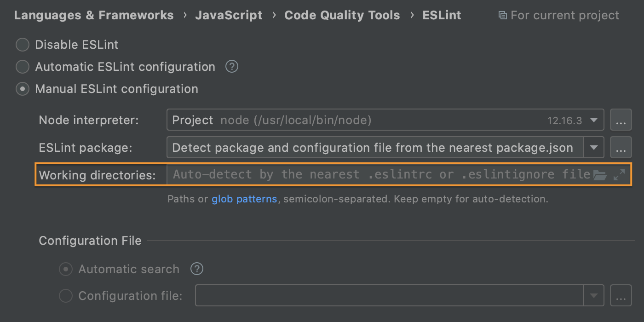Browse for ESLint package with ellipsis button

tap(621, 148)
